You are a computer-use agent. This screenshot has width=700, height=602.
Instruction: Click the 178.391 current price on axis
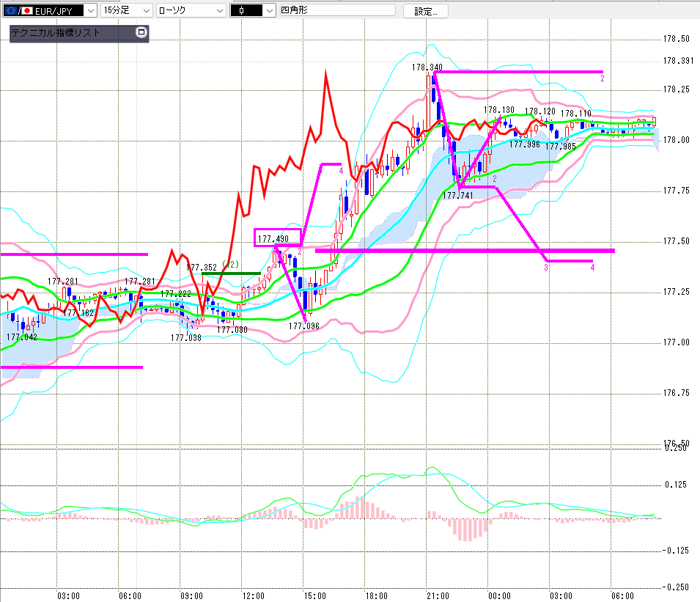pyautogui.click(x=679, y=61)
